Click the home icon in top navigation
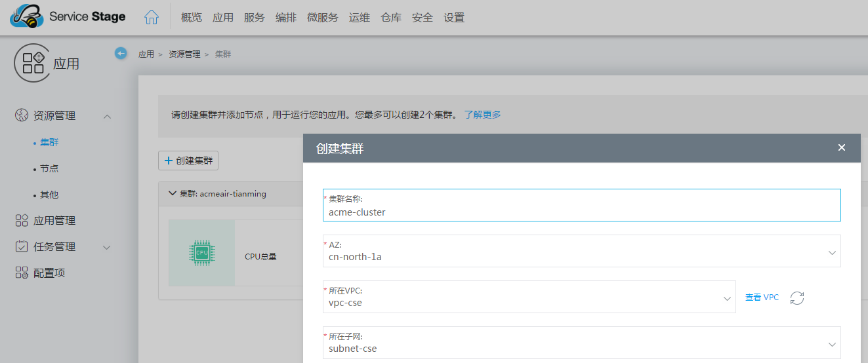This screenshot has width=868, height=363. pyautogui.click(x=152, y=18)
